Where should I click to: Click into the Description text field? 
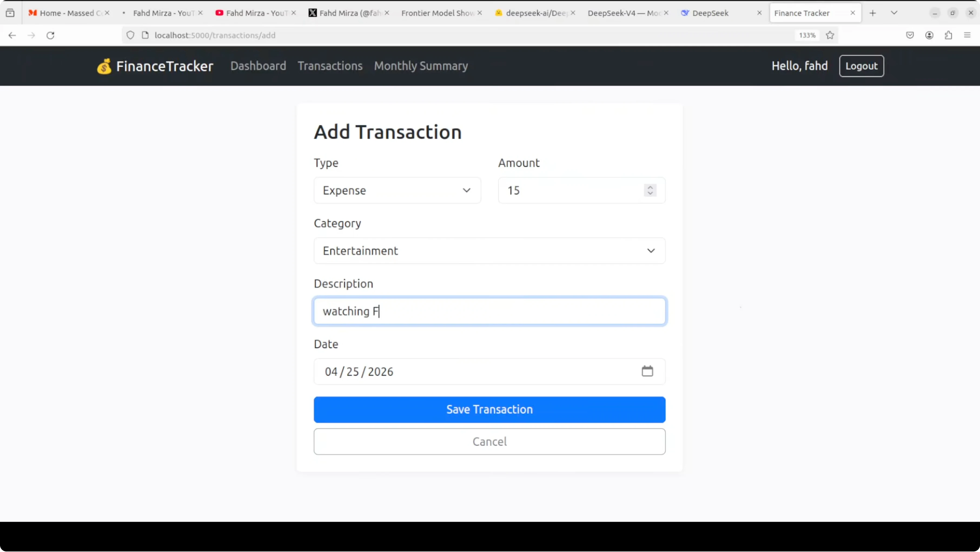[489, 311]
